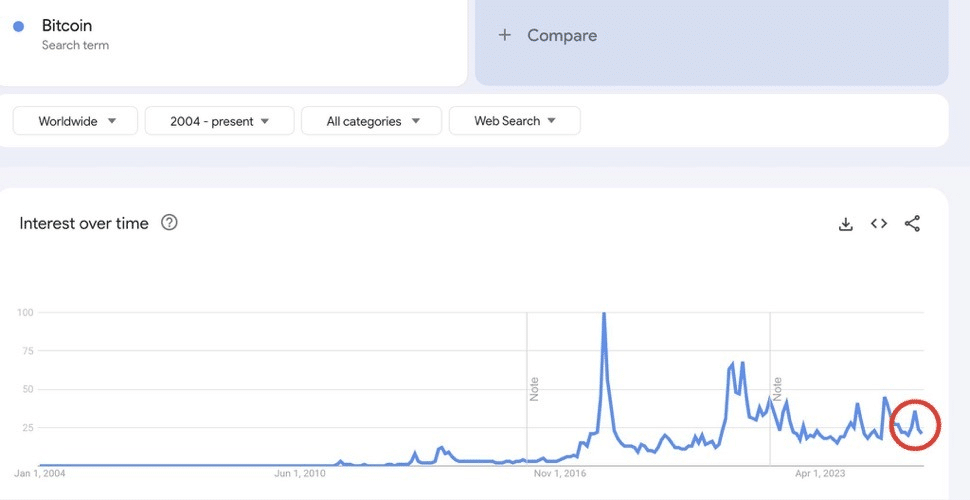Click the Jun 1, 2010 axis label
This screenshot has height=500, width=970.
pyautogui.click(x=301, y=473)
